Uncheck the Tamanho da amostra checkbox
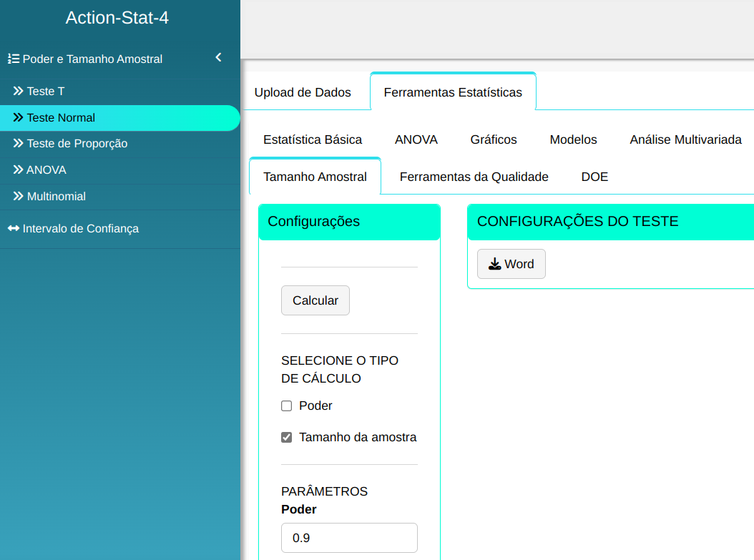The width and height of the screenshot is (754, 560). click(287, 438)
